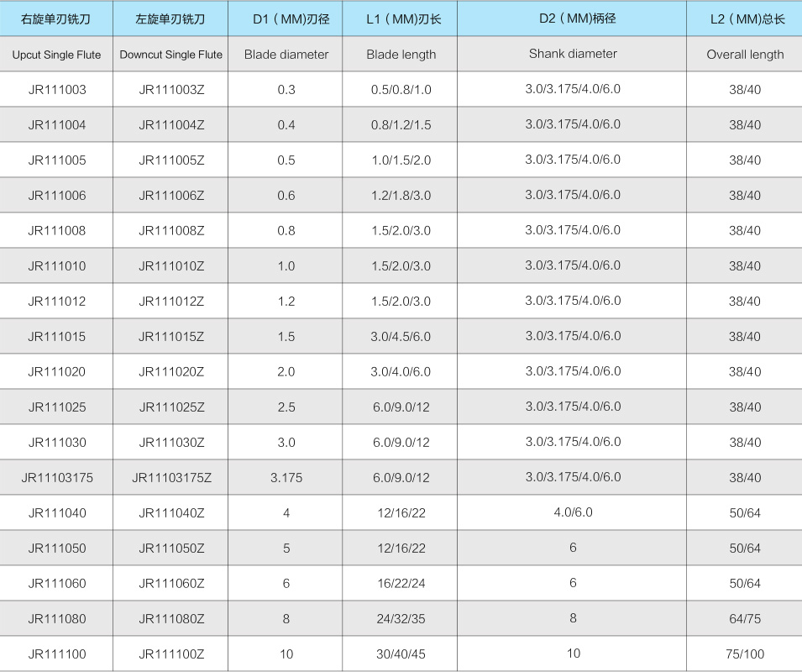Select the 24/32/35 blade length cell

(401, 618)
